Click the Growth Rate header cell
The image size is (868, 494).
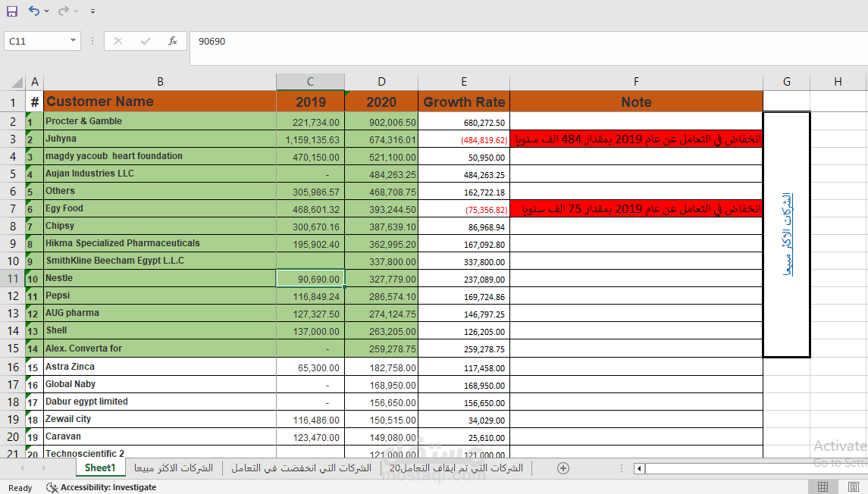464,102
